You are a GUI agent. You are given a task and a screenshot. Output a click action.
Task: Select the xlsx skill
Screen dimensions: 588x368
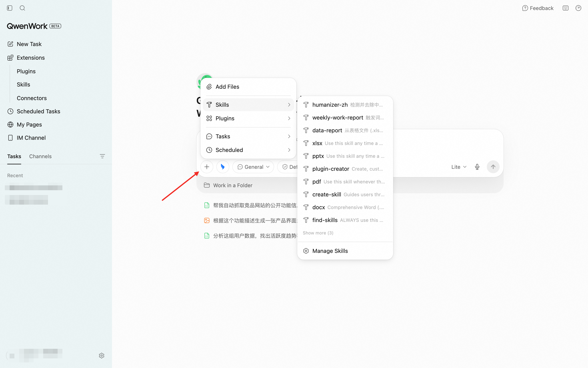[x=345, y=143]
